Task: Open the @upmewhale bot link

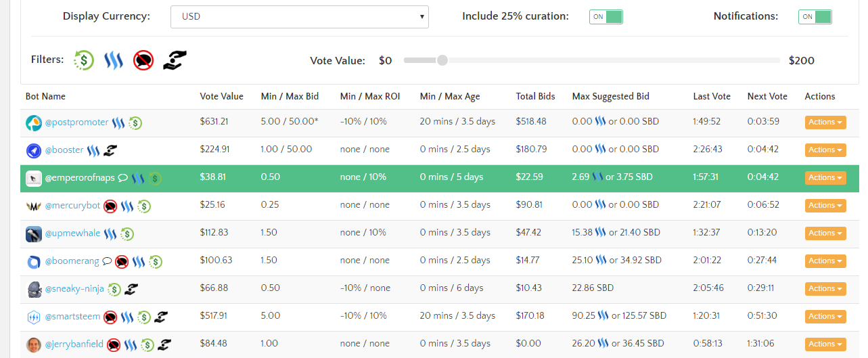Action: point(72,233)
